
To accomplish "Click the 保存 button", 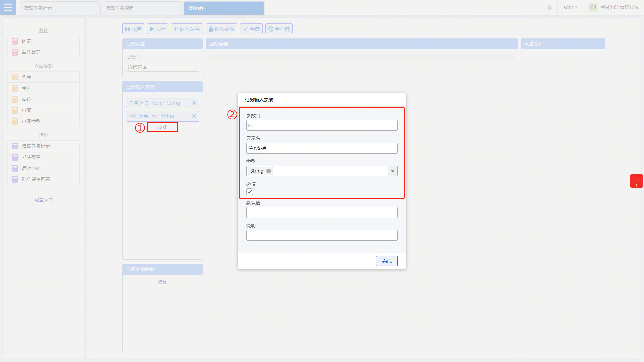I will point(133,29).
